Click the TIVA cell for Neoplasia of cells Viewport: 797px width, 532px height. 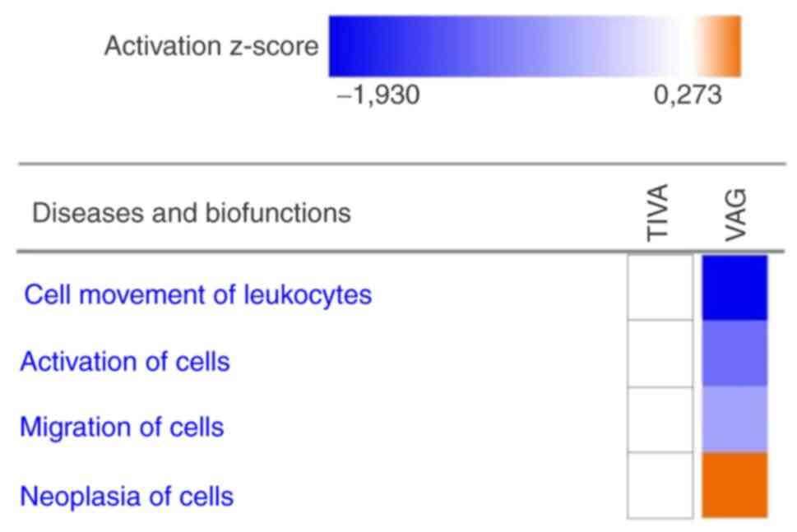660,485
